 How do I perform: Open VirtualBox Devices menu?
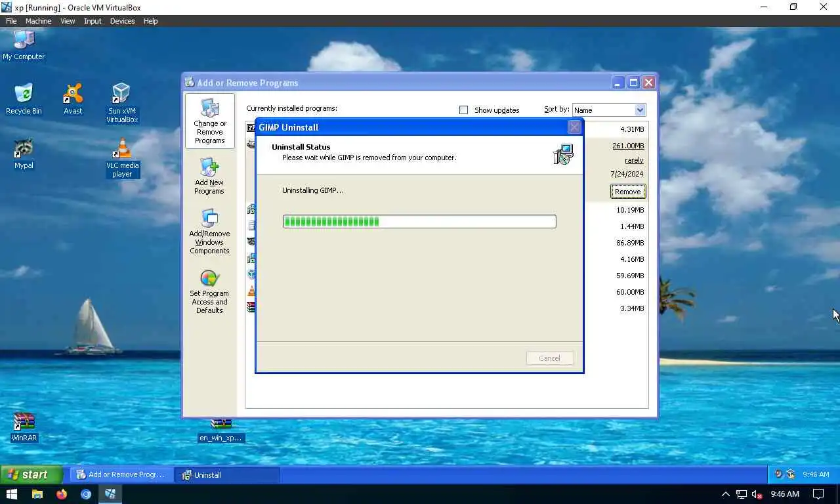tap(122, 21)
